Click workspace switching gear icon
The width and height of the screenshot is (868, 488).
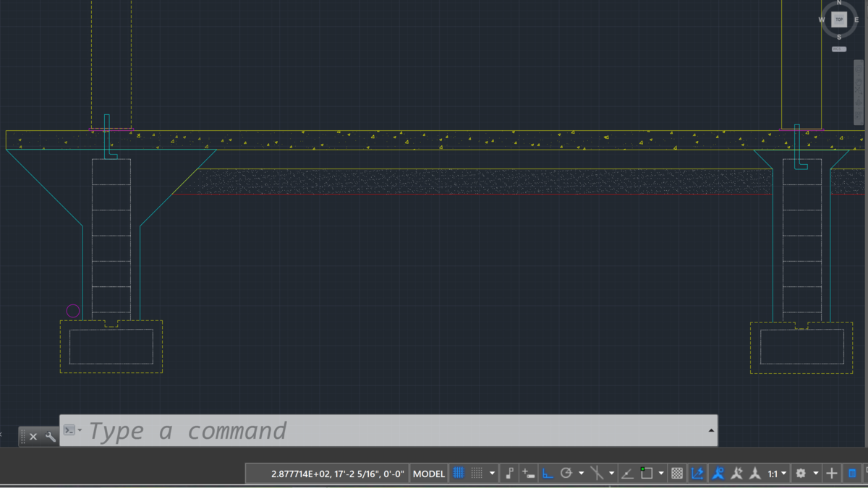[x=801, y=474]
